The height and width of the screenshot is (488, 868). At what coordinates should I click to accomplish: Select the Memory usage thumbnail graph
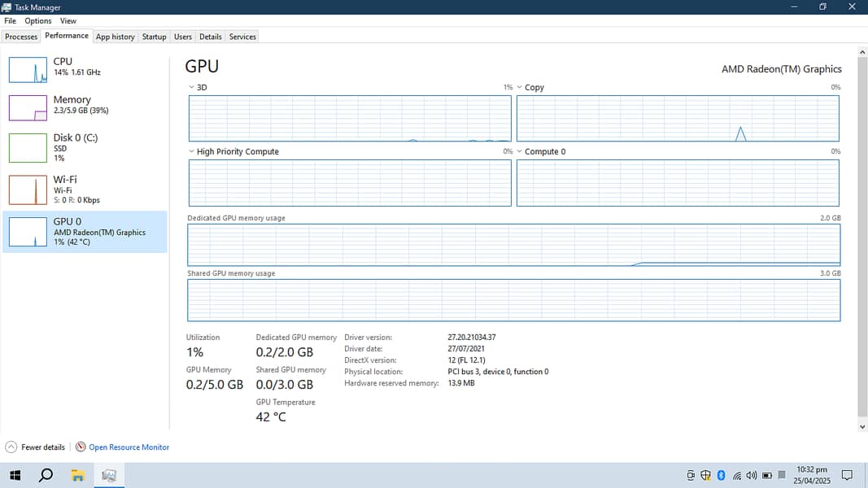point(28,108)
